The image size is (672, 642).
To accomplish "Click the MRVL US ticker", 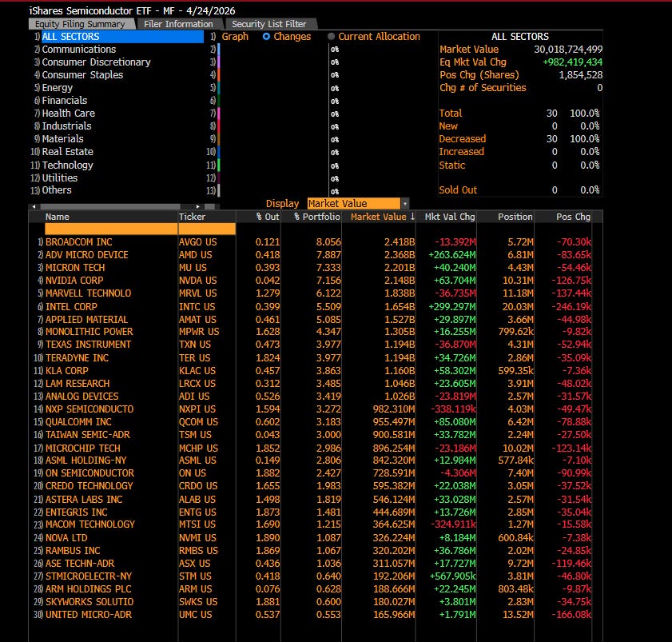I will tap(197, 293).
